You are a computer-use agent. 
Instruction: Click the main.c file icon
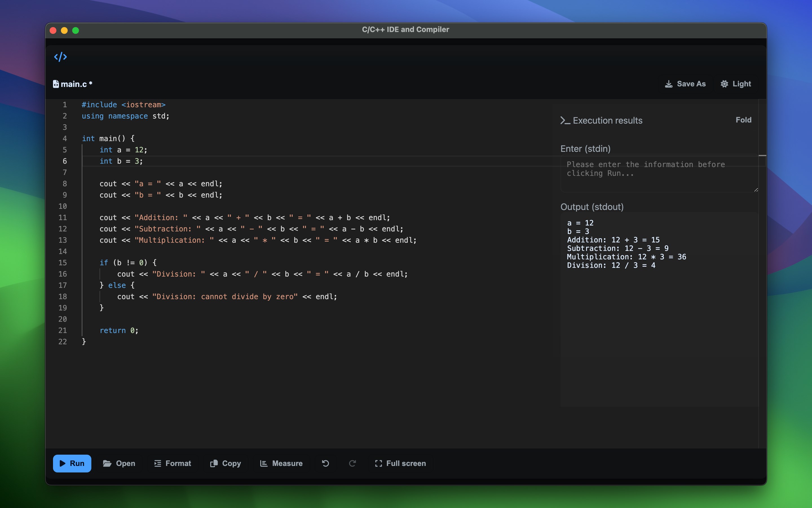pyautogui.click(x=56, y=84)
